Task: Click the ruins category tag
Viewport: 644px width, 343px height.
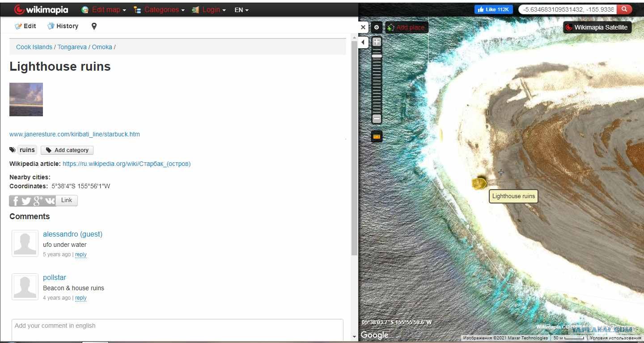Action: pos(27,150)
